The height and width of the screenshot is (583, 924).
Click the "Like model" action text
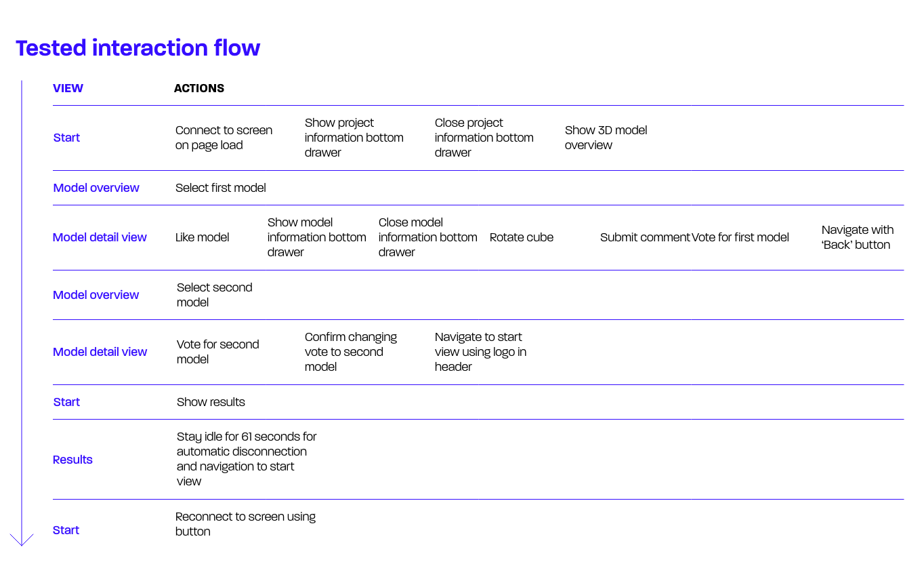coord(202,237)
